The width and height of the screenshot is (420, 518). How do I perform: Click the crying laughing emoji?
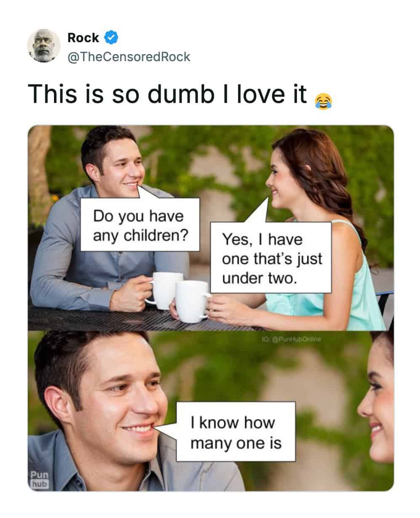[323, 100]
